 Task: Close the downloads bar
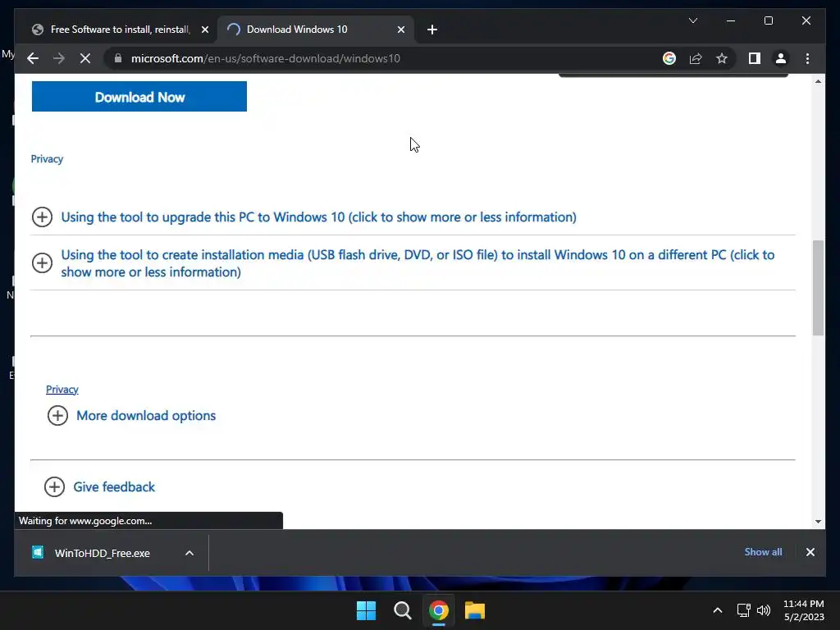click(810, 552)
